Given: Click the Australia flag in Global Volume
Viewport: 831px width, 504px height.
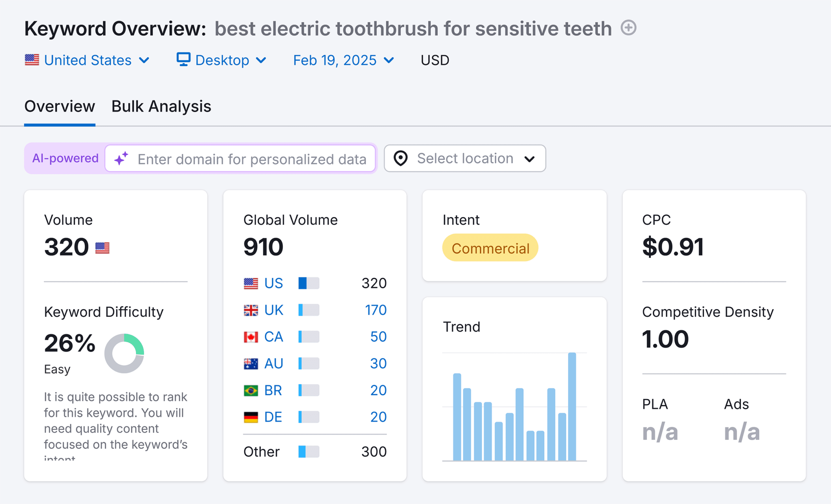Looking at the screenshot, I should coord(251,364).
